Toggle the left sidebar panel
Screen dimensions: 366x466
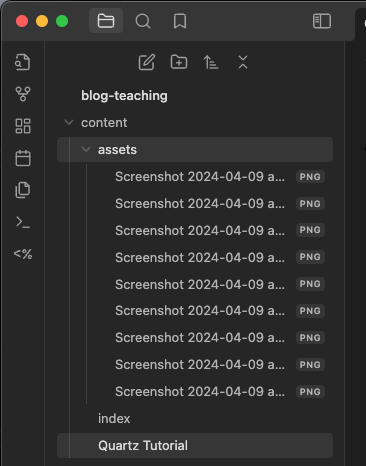pos(322,21)
